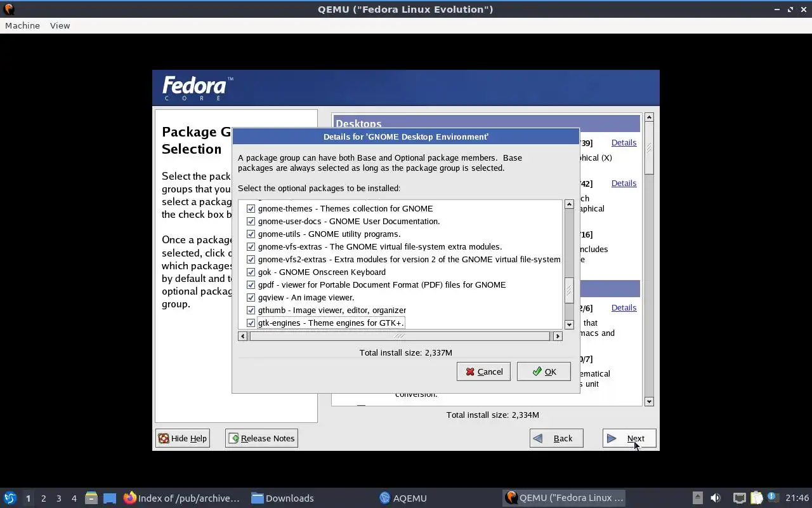Open the Lubuntu start menu icon

[x=10, y=498]
